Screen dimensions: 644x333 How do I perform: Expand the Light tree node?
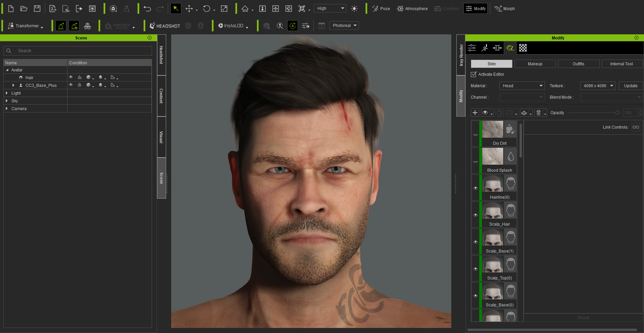(x=7, y=93)
